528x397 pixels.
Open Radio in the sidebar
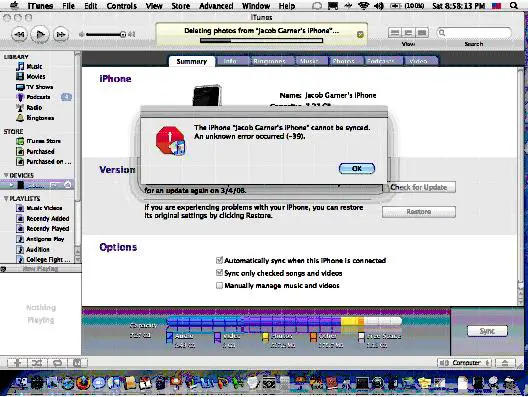(34, 107)
